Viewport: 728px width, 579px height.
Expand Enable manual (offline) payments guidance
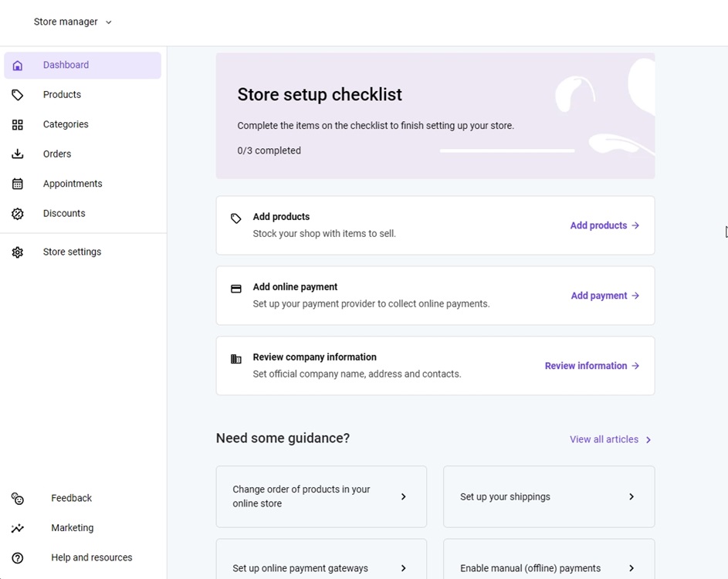[548, 567]
